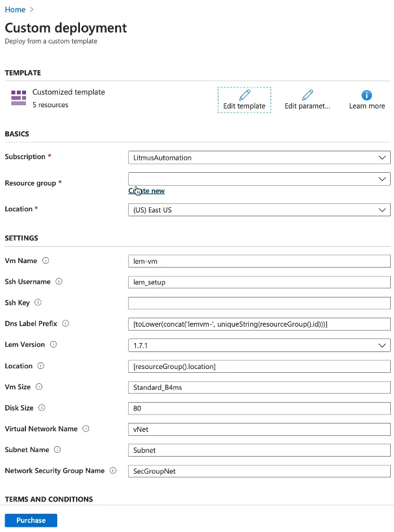
Task: Go to Home breadcrumb link
Action: click(15, 10)
